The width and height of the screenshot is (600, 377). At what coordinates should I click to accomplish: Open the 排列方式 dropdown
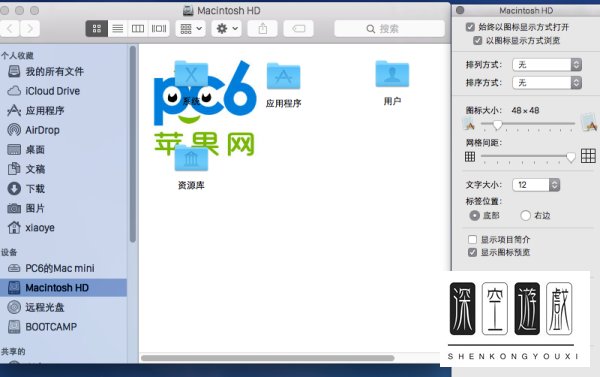[547, 64]
